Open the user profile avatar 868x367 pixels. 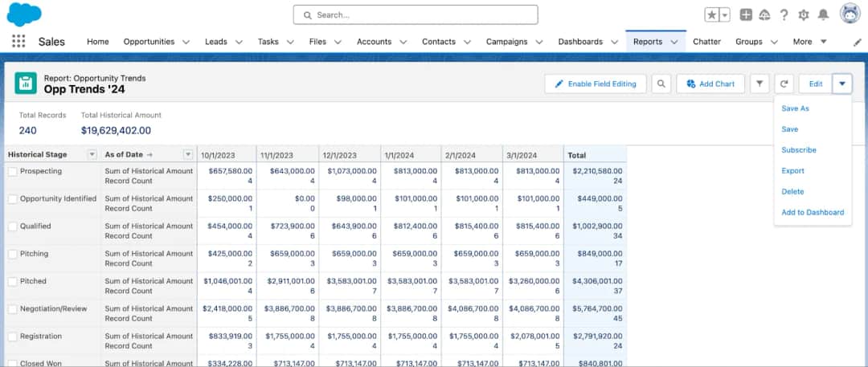click(850, 14)
